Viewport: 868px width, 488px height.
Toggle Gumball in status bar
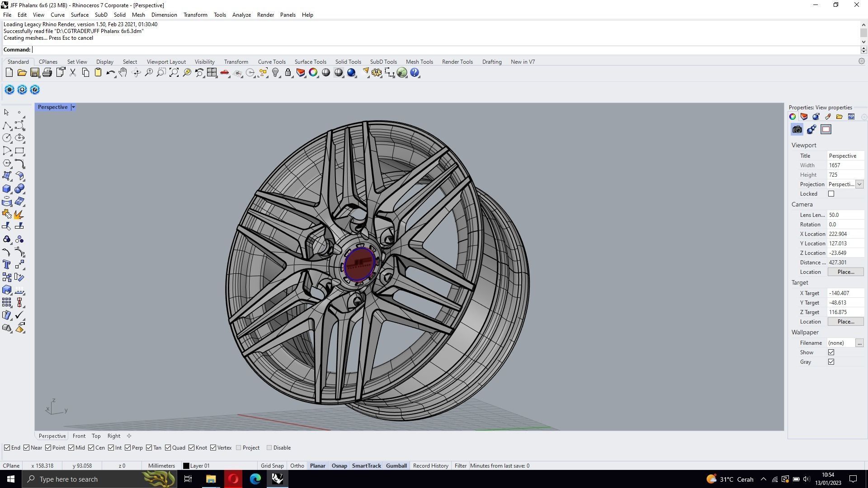click(x=396, y=466)
